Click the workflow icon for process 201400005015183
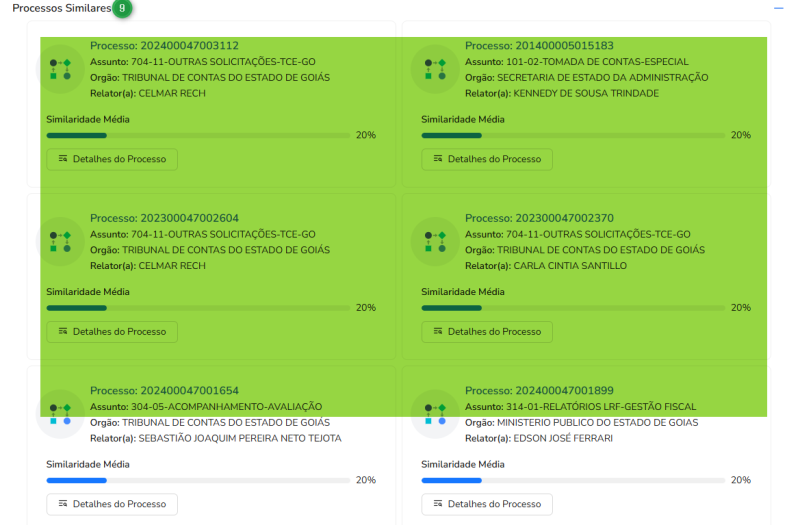This screenshot has height=525, width=800. pos(435,68)
